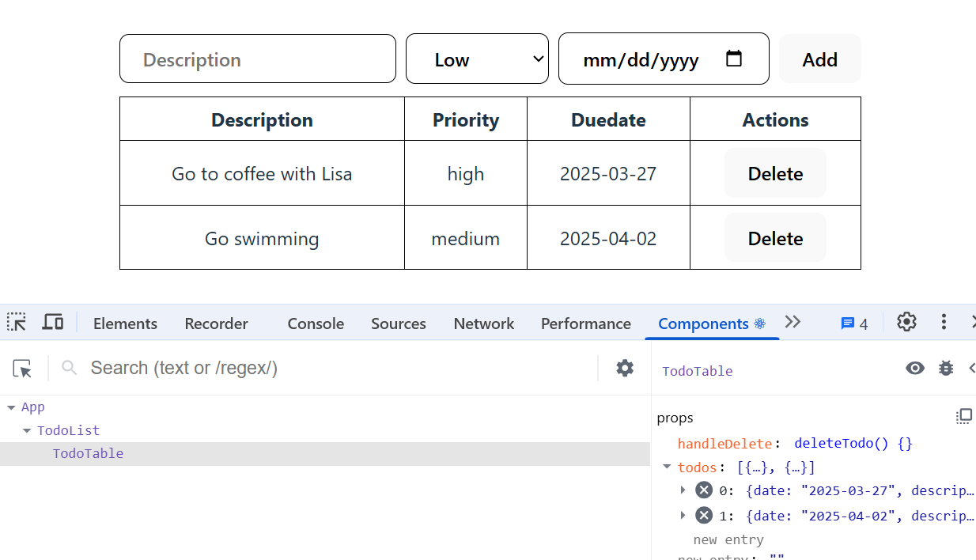The height and width of the screenshot is (560, 976).
Task: Delete the Go to coffee with Lisa todo
Action: click(x=775, y=173)
